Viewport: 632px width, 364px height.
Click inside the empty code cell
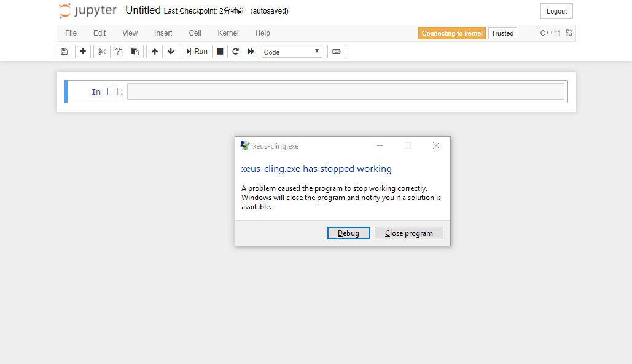(344, 91)
